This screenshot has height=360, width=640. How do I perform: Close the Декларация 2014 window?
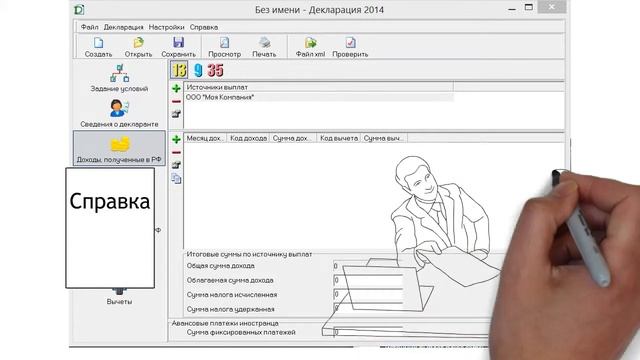551,7
